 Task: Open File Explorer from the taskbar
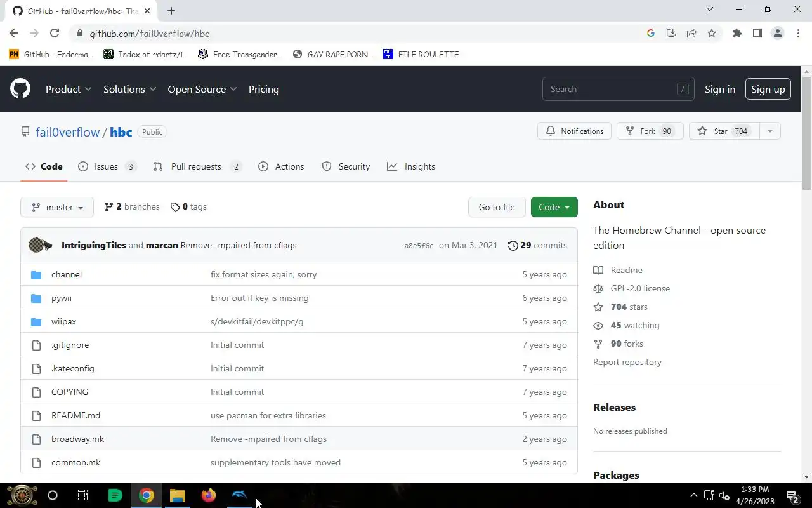[x=178, y=495]
